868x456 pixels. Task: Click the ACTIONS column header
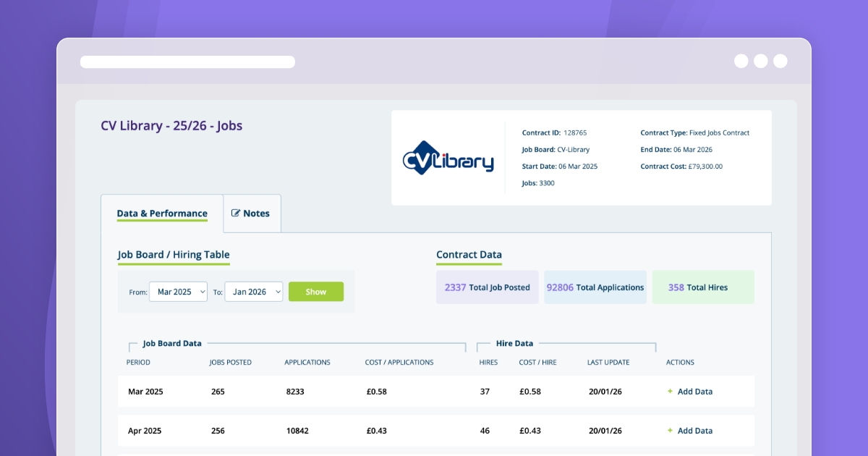click(x=680, y=363)
